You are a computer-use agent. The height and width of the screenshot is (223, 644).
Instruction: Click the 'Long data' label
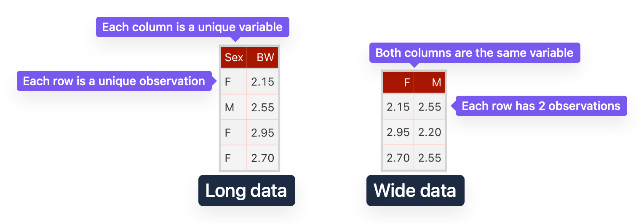point(246,191)
